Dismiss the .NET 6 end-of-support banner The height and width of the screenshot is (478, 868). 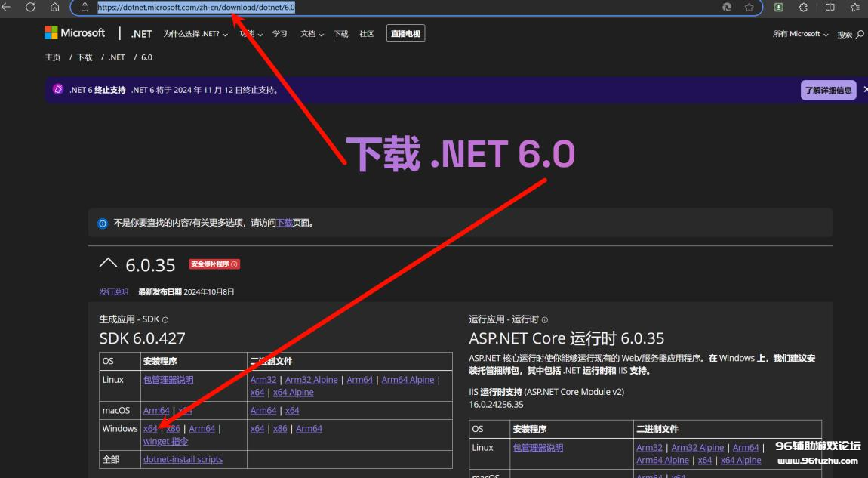coord(865,90)
